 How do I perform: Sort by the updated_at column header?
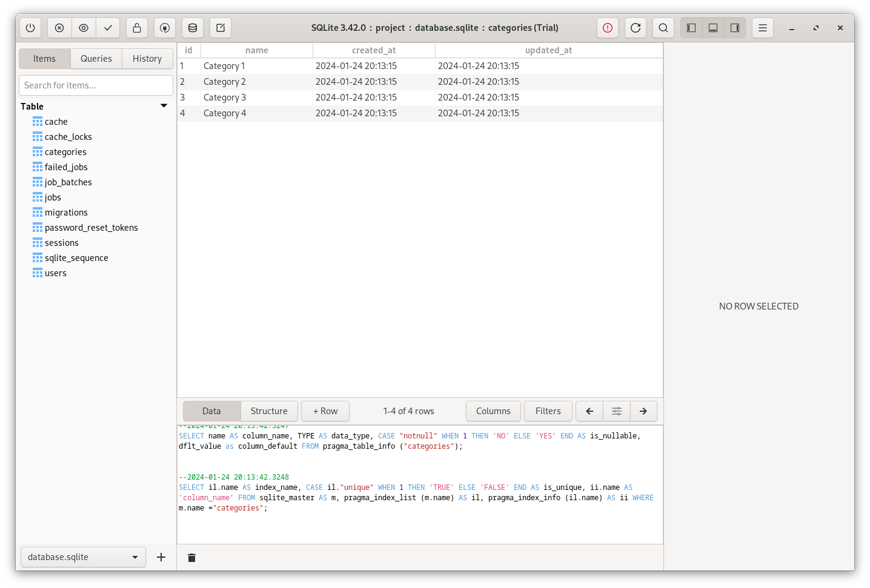point(549,50)
